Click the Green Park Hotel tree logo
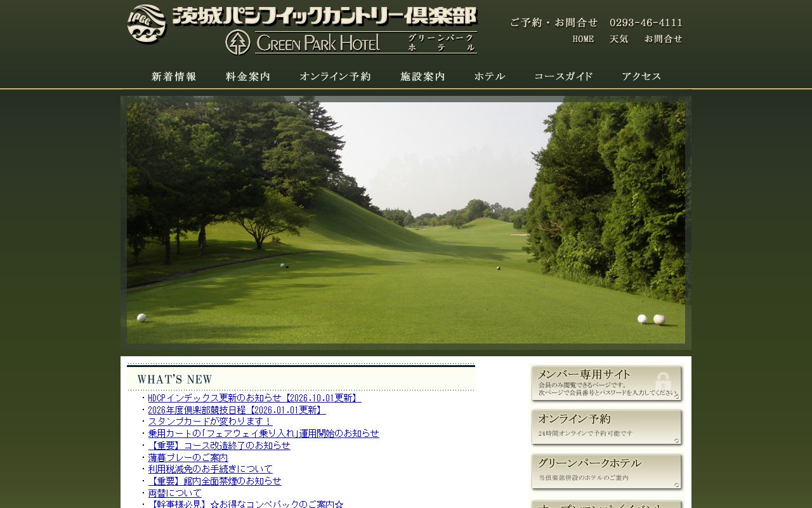This screenshot has height=508, width=812. point(238,43)
